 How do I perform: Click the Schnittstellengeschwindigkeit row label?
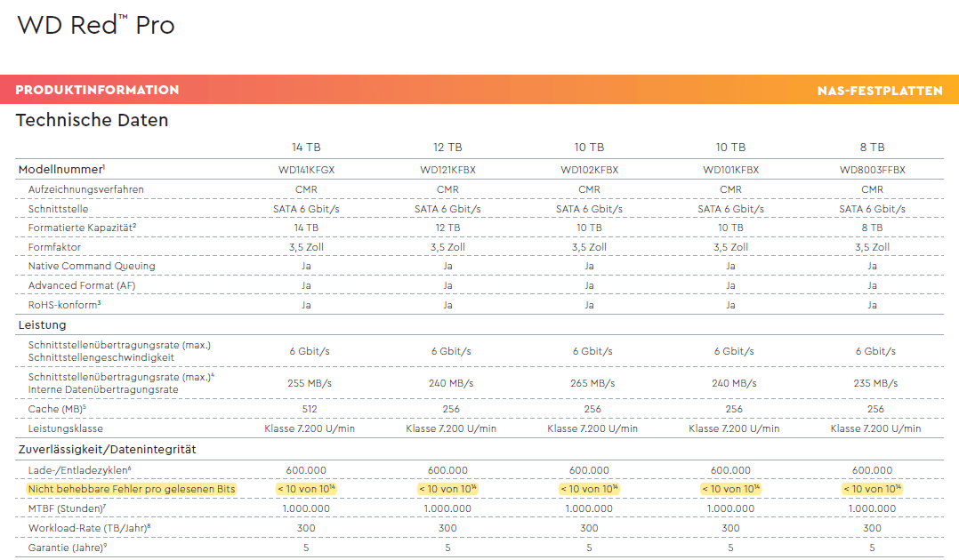point(101,357)
